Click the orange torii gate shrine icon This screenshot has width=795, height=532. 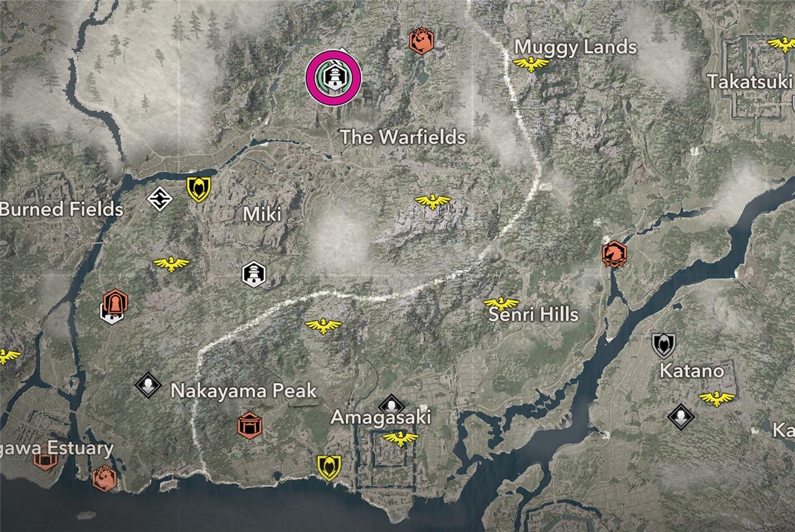coord(249,425)
